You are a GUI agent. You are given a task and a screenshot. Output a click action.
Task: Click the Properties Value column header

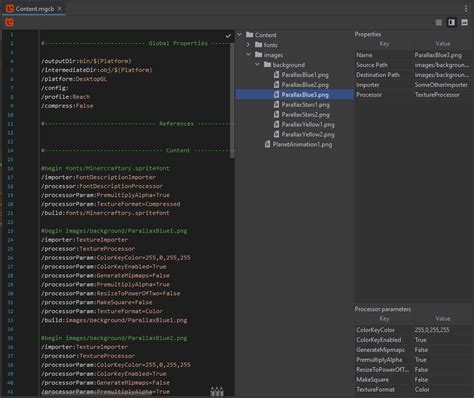[443, 44]
